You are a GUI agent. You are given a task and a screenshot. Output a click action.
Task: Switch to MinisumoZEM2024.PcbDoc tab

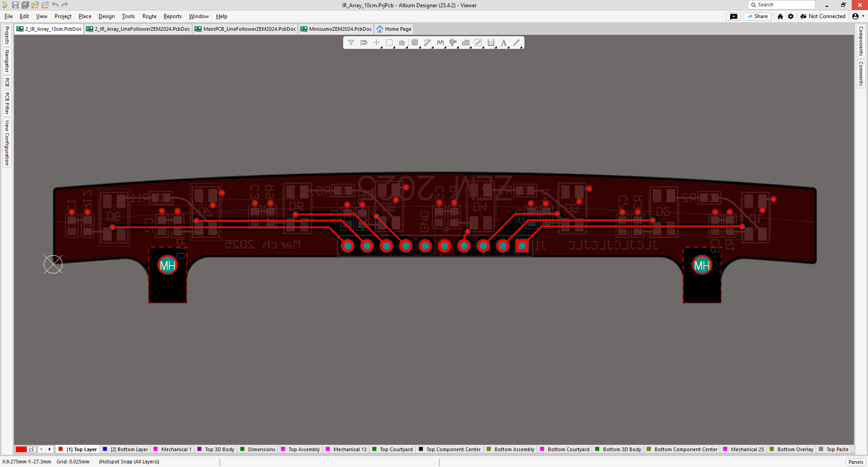point(336,29)
